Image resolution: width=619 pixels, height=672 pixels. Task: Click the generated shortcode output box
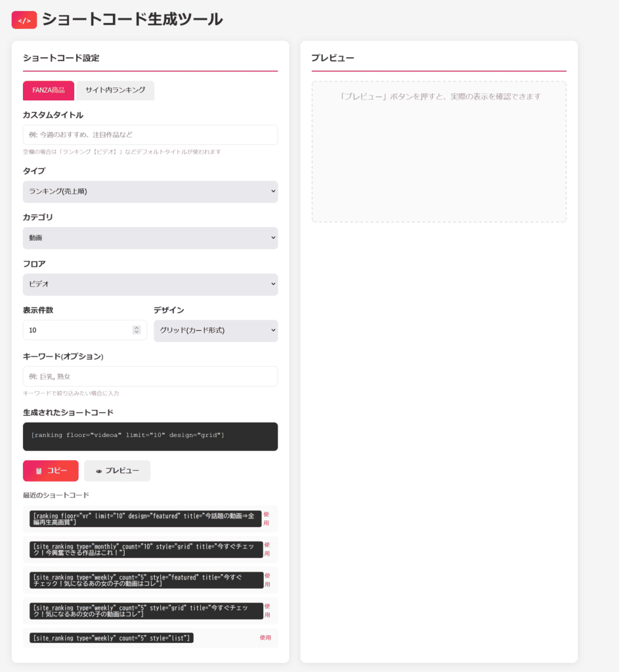pos(150,436)
